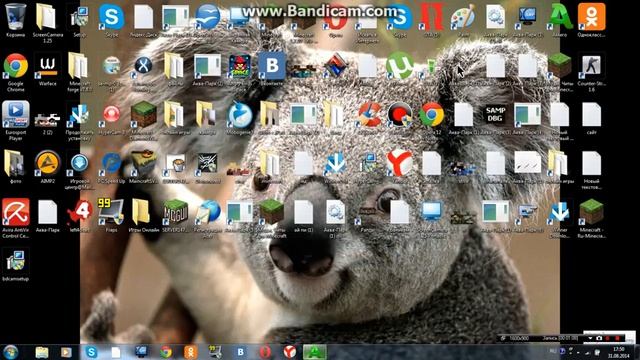Select the Bandicam red circle shortcut
The height and width of the screenshot is (360, 640).
pos(400,114)
